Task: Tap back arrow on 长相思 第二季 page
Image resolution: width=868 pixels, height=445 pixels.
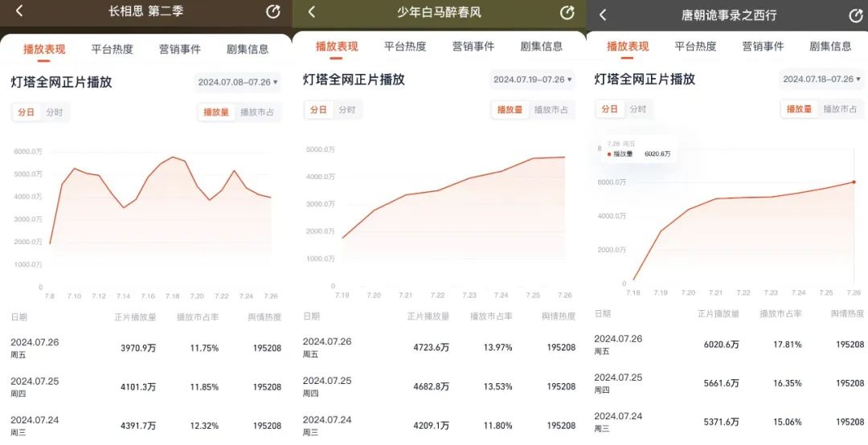Action: [20, 11]
